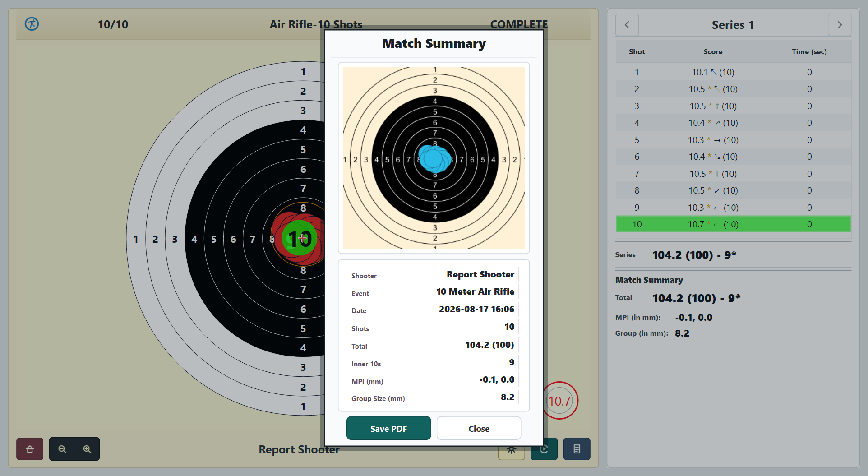The width and height of the screenshot is (868, 476).
Task: Open the match report document icon
Action: click(x=577, y=449)
